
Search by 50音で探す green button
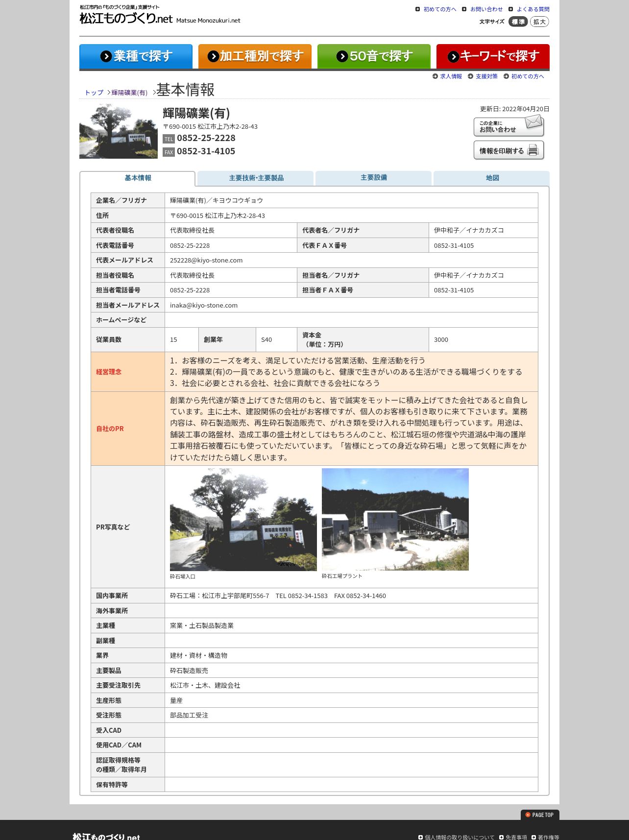(x=374, y=56)
